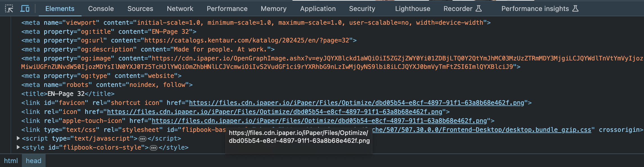Viewport: 644px width, 167px height.
Task: Select the html breadcrumb element
Action: click(11, 161)
